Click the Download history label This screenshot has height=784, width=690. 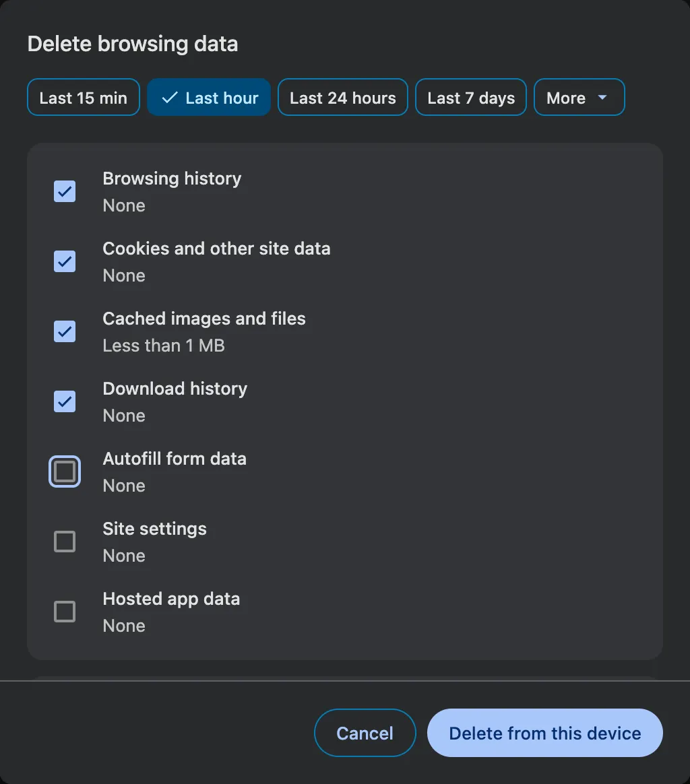pos(175,389)
